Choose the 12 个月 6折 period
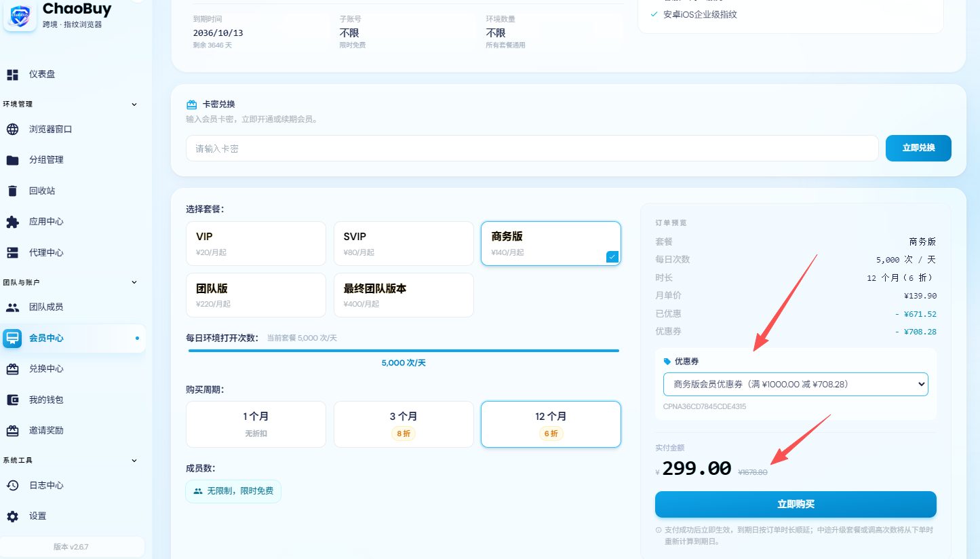980x559 pixels. [551, 424]
